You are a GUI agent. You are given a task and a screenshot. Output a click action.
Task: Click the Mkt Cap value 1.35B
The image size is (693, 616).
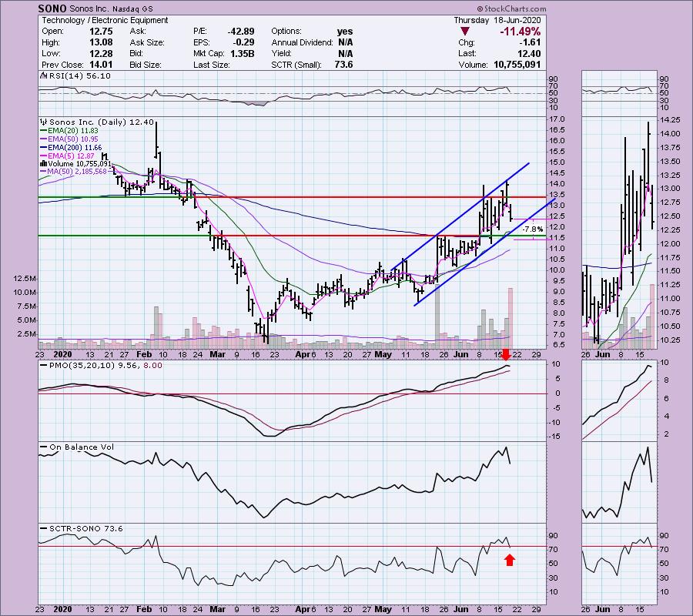click(243, 53)
